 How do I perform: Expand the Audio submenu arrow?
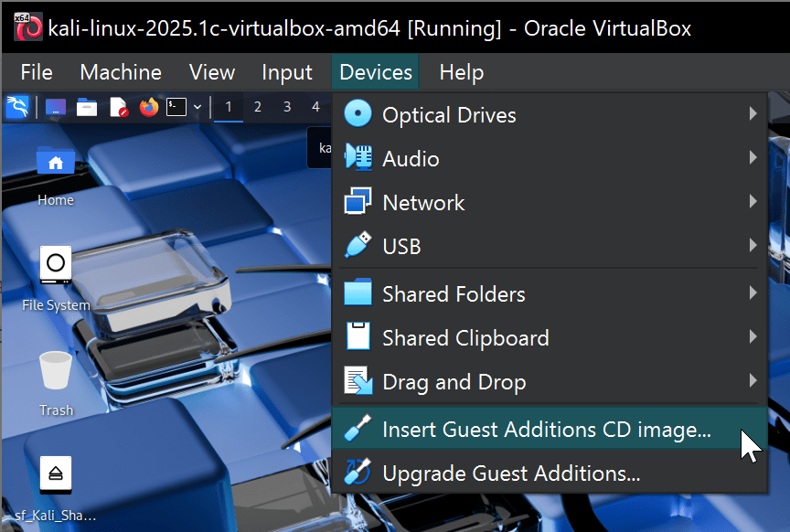[x=753, y=158]
